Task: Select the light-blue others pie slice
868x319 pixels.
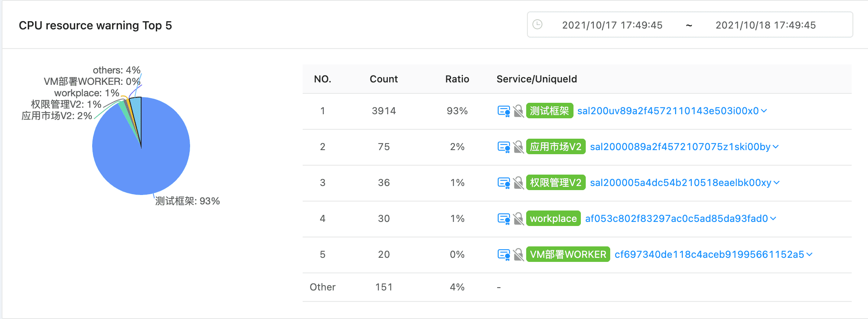Action: coord(137,114)
